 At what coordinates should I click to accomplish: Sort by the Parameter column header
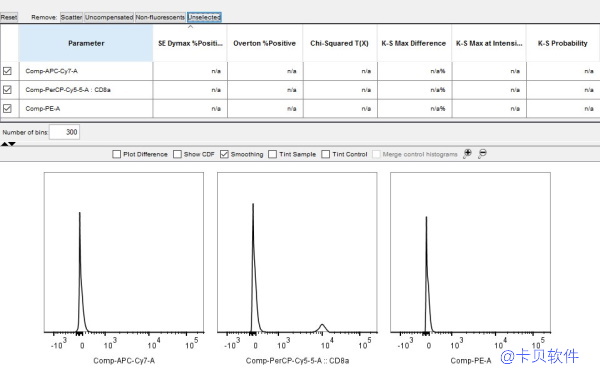[x=86, y=43]
